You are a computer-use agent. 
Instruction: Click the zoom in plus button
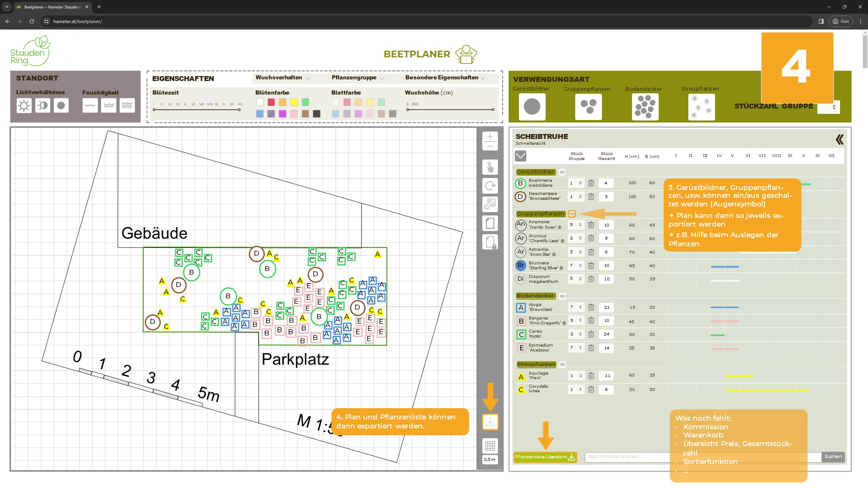coord(490,137)
